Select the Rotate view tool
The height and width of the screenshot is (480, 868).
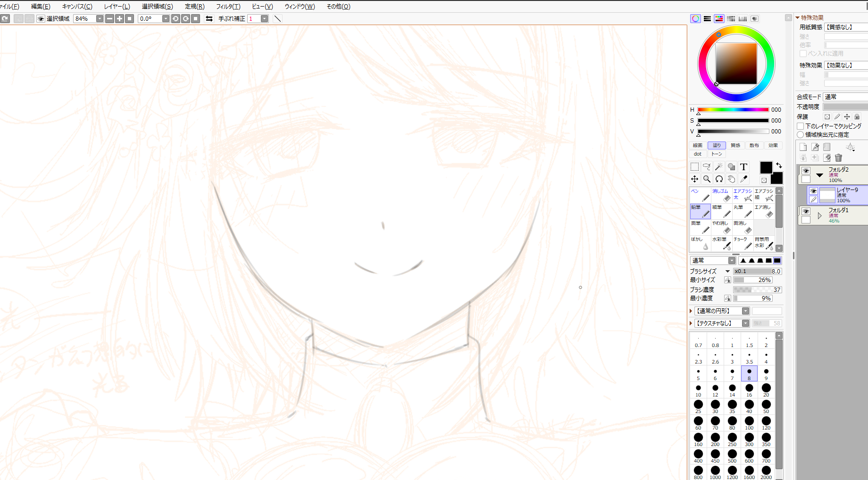(719, 179)
